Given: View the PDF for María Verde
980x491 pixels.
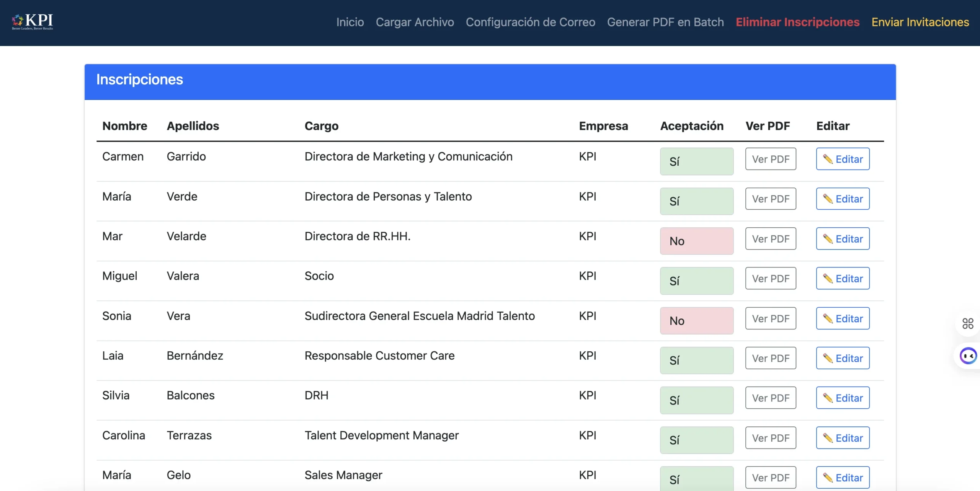Looking at the screenshot, I should 770,199.
